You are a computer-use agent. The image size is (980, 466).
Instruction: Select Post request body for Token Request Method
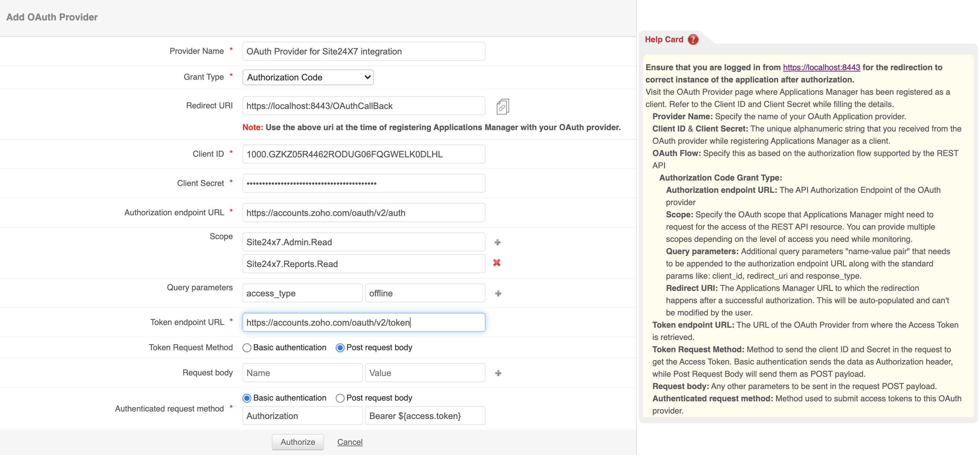[340, 347]
